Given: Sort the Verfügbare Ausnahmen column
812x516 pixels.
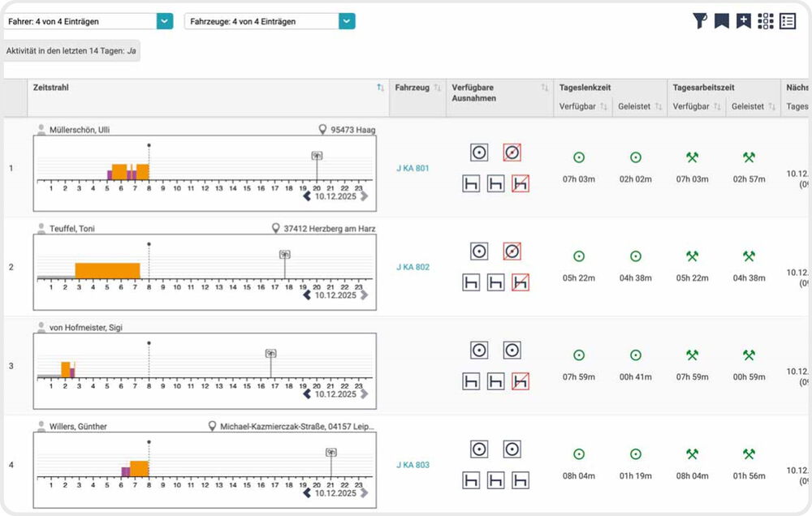Looking at the screenshot, I should pos(544,88).
